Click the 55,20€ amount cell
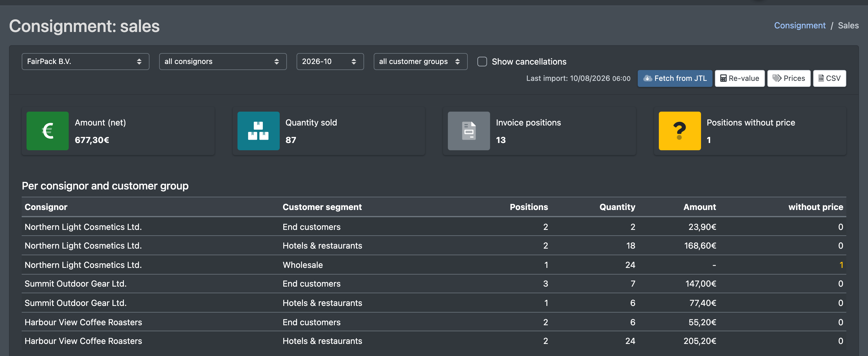 click(702, 322)
